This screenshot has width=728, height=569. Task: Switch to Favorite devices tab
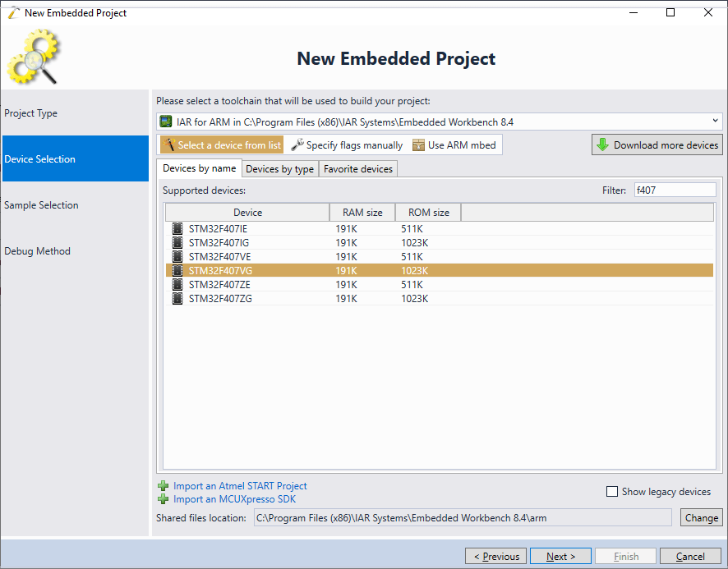[x=358, y=169]
